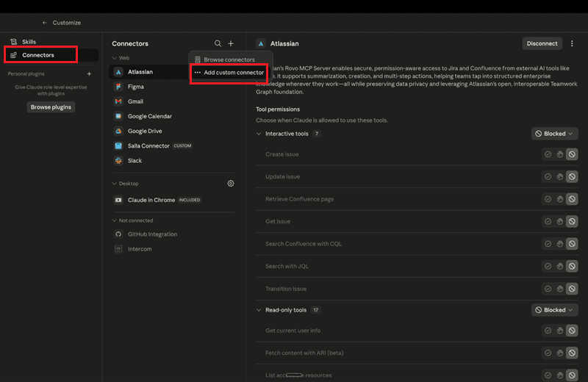Click the Figma connector icon
The image size is (588, 382).
[x=118, y=87]
